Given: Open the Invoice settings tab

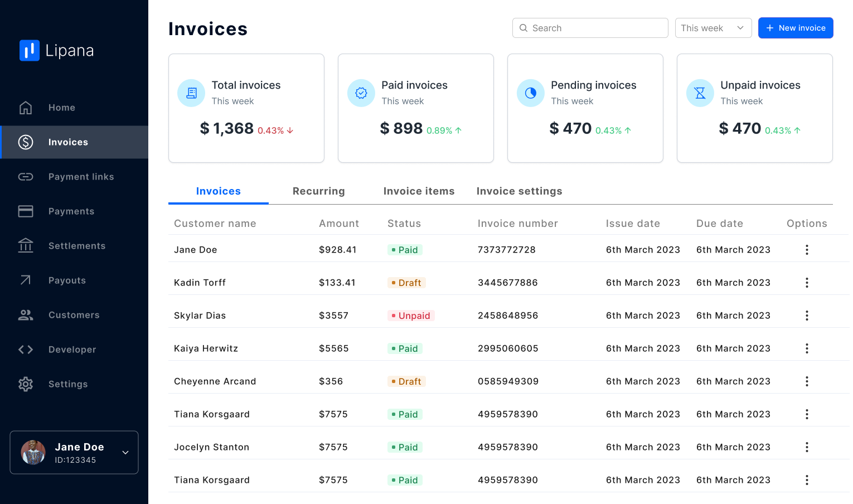Looking at the screenshot, I should click(x=519, y=191).
